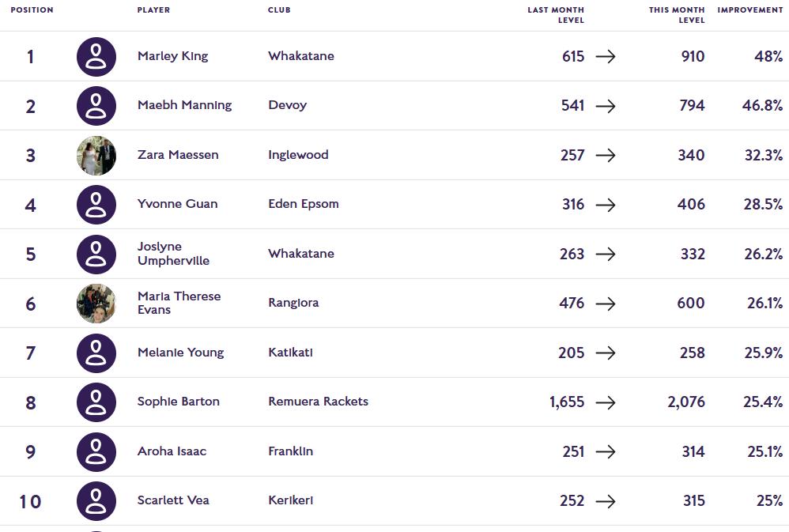Open Zara Maessen's profile photo

pos(96,156)
